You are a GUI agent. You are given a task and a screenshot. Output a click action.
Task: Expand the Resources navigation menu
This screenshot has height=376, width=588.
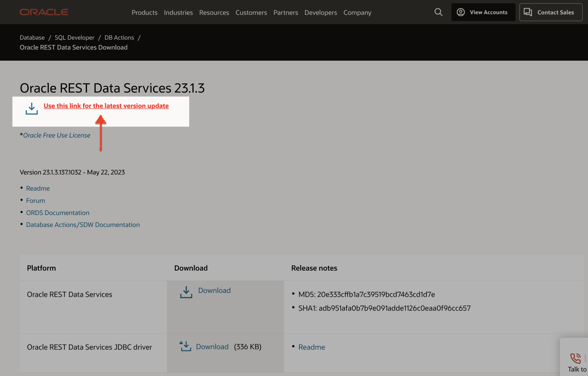tap(214, 13)
